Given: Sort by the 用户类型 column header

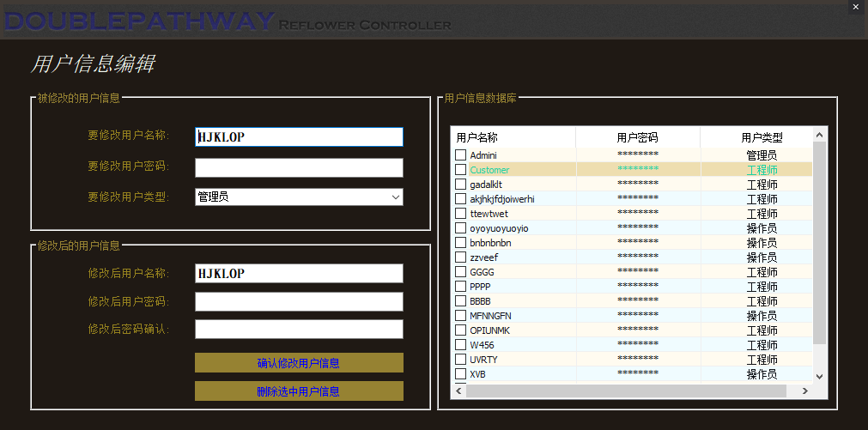Looking at the screenshot, I should [756, 137].
